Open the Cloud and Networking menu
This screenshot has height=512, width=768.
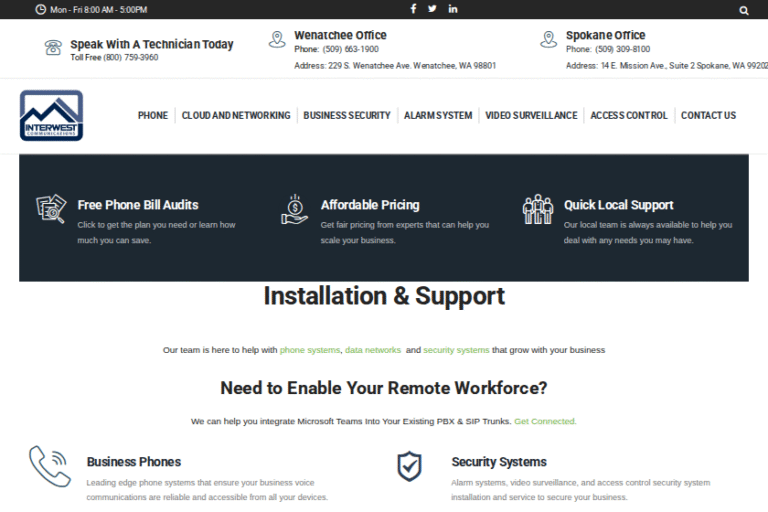coord(236,116)
